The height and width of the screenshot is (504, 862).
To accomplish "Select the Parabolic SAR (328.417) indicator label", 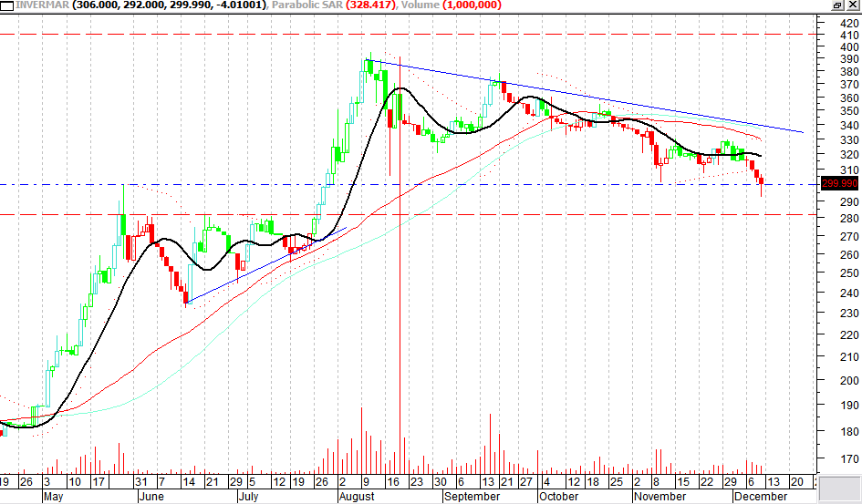I will click(334, 5).
